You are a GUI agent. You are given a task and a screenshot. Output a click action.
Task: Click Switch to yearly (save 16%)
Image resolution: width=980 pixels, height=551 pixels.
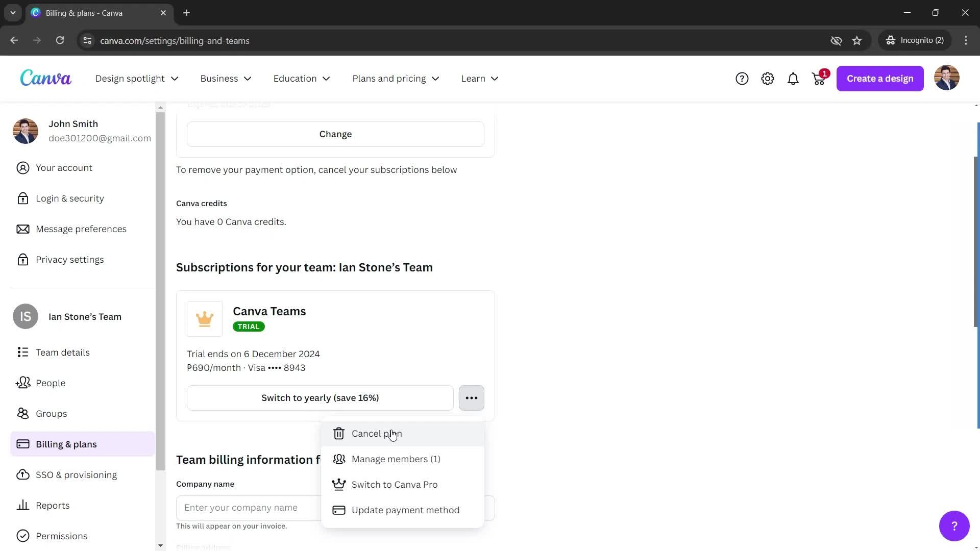point(320,398)
